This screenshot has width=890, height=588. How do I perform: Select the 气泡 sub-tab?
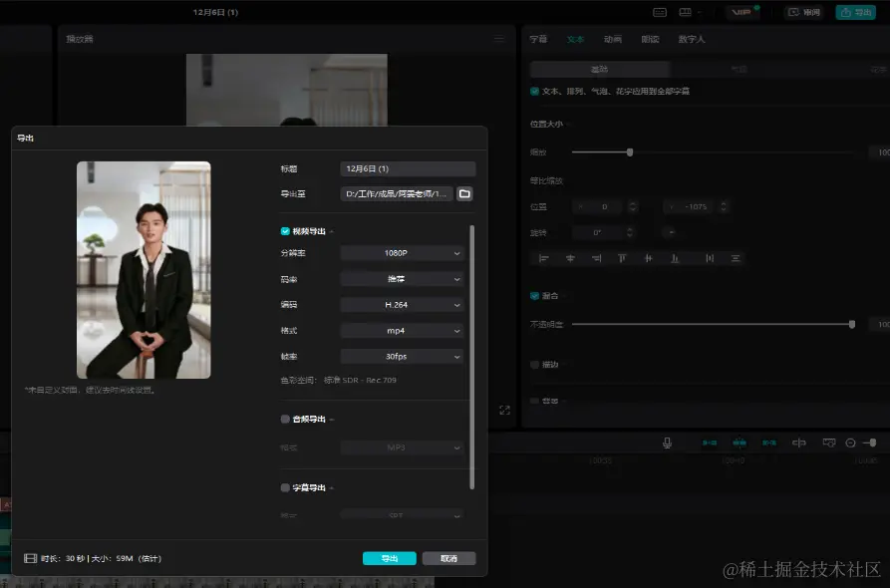[x=740, y=69]
